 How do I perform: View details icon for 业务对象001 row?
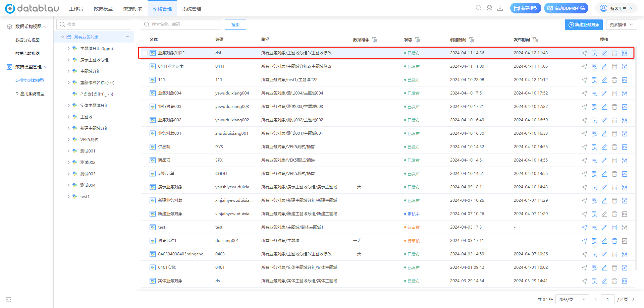(x=594, y=133)
